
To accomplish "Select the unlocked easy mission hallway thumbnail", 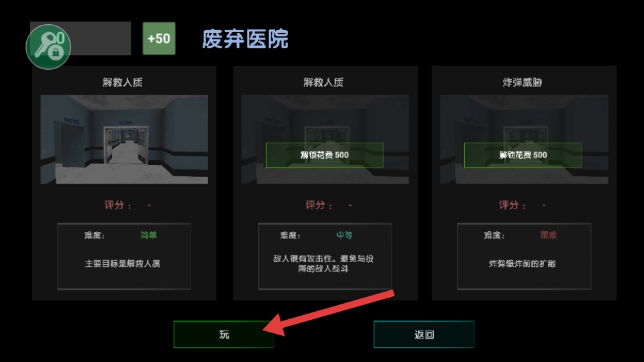I will (124, 139).
